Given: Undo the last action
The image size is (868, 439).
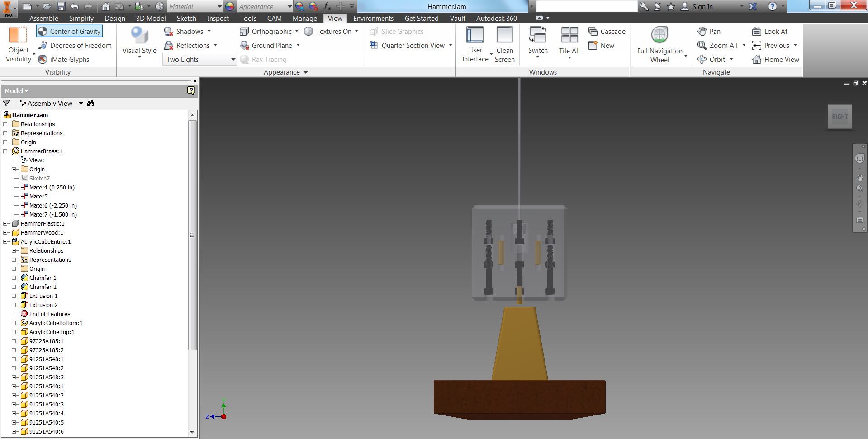Looking at the screenshot, I should [x=75, y=6].
